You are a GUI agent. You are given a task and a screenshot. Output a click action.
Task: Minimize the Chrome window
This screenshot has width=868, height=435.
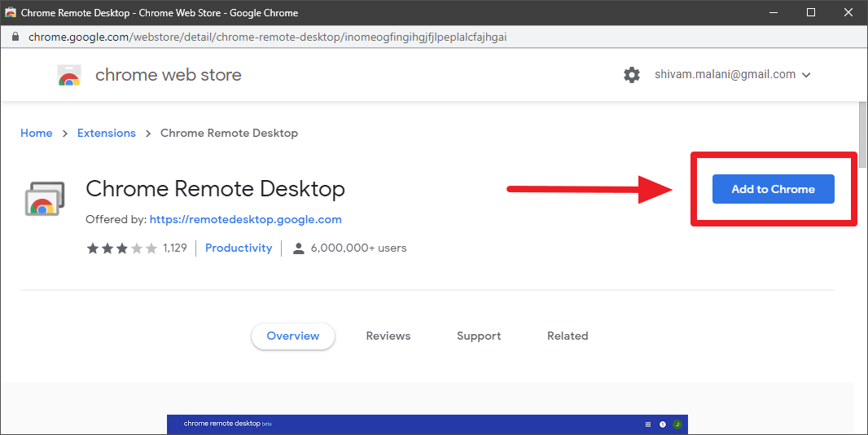tap(774, 12)
